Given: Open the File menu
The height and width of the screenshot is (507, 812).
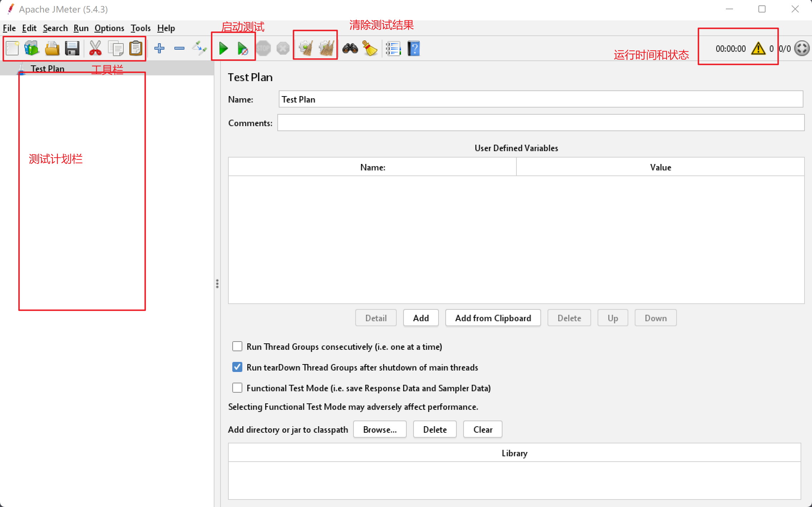Looking at the screenshot, I should click(x=9, y=28).
